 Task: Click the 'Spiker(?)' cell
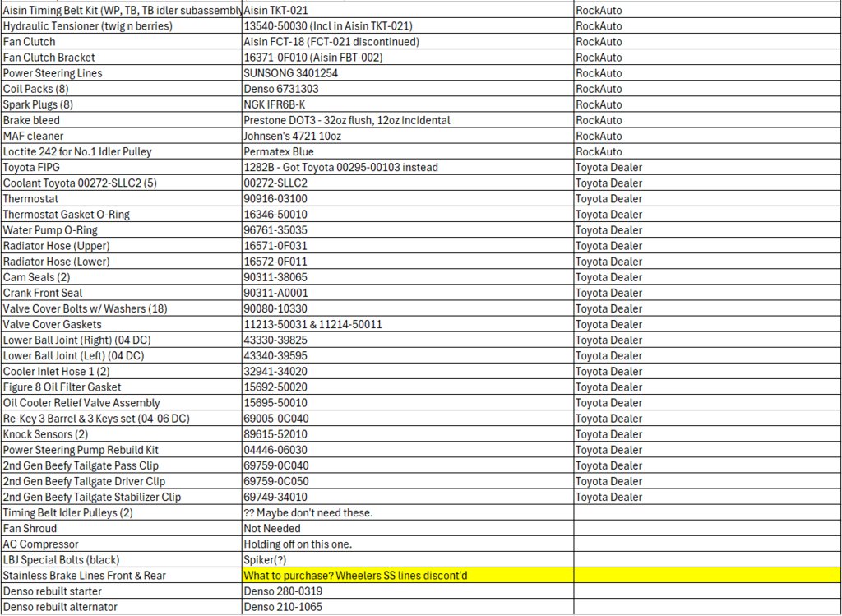(408, 559)
